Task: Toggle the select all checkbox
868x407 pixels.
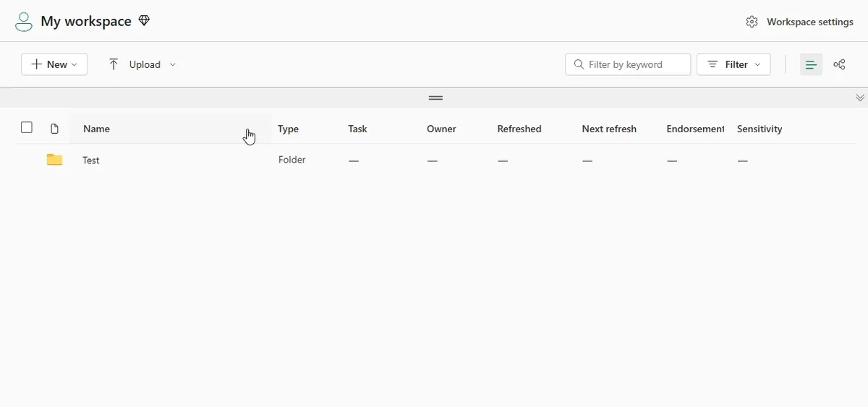Action: (x=27, y=128)
